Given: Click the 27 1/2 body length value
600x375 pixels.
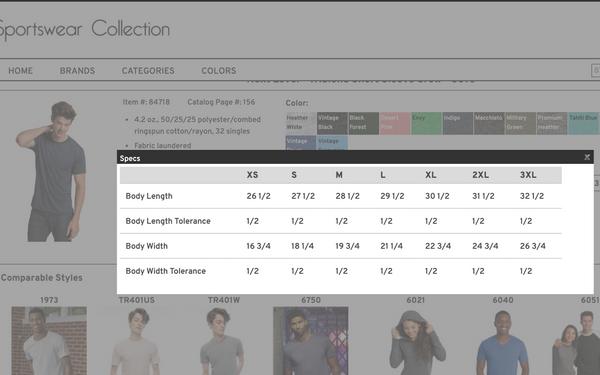Looking at the screenshot, I should coord(303,196).
